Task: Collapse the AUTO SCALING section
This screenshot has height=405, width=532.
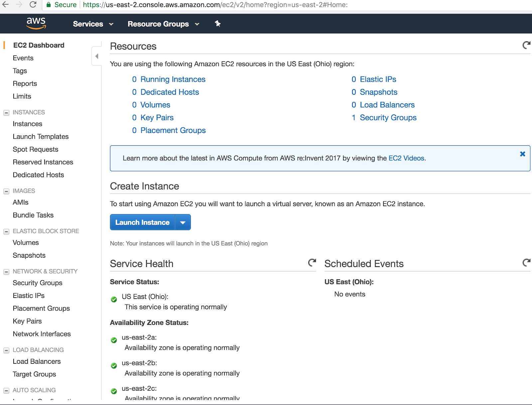Action: click(6, 390)
